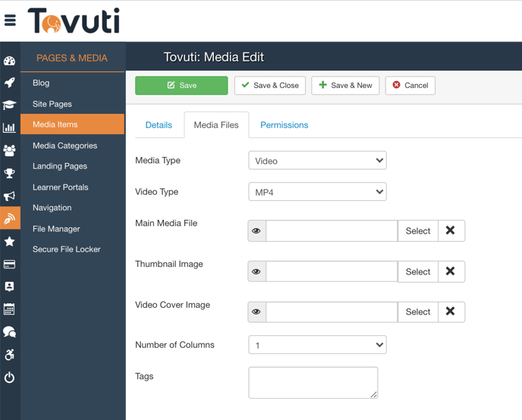This screenshot has width=522, height=420.
Task: Switch to the Media Files tab
Action: point(216,125)
